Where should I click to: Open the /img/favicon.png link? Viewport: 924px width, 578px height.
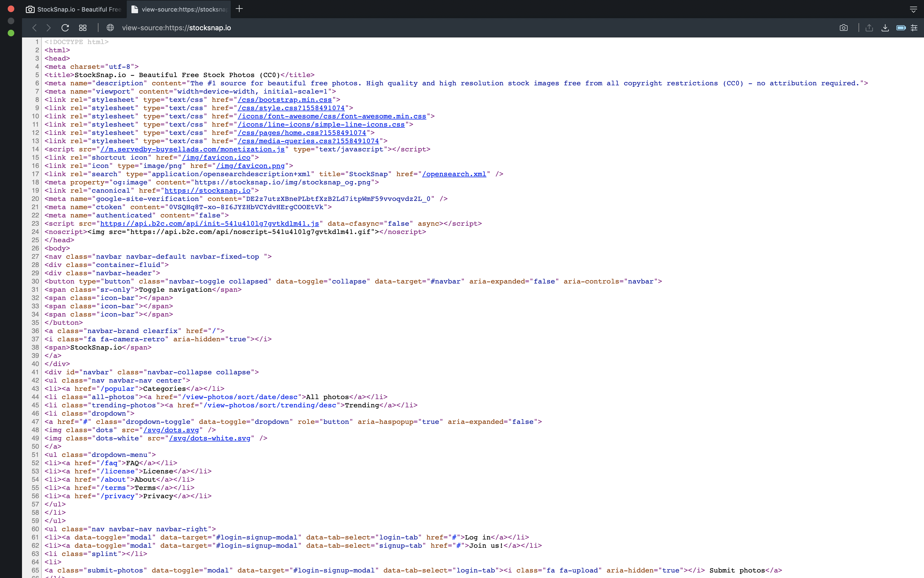[251, 166]
